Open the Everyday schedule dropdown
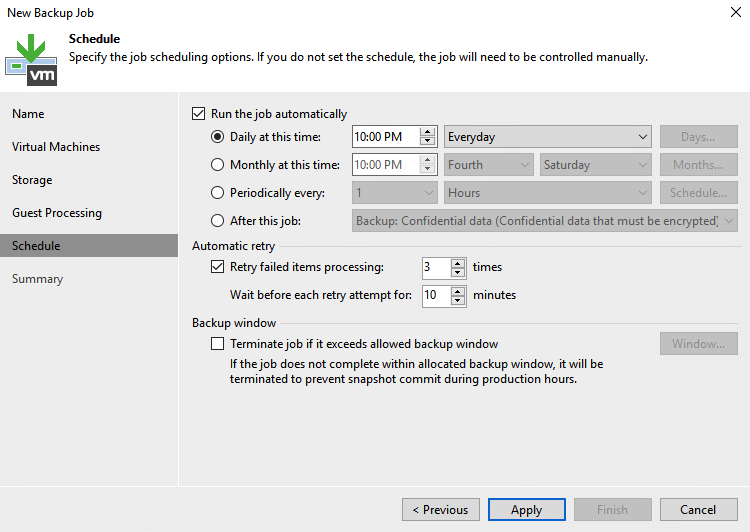Viewport: 750px width, 532px height. (x=548, y=137)
